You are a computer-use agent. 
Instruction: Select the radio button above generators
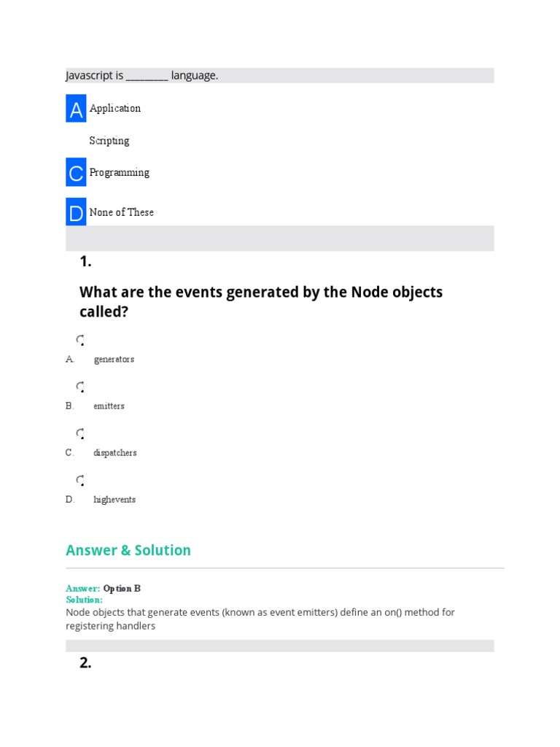[80, 340]
